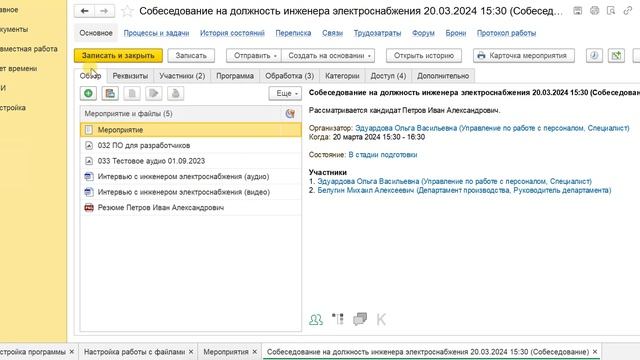Select the 'Обзор' tab
640x360 pixels.
[90, 76]
